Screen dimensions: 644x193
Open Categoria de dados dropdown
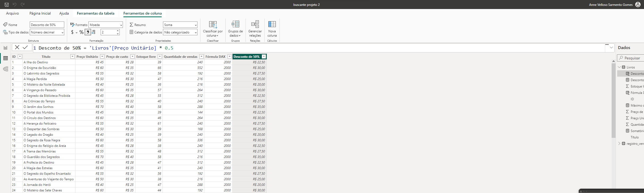pos(180,32)
